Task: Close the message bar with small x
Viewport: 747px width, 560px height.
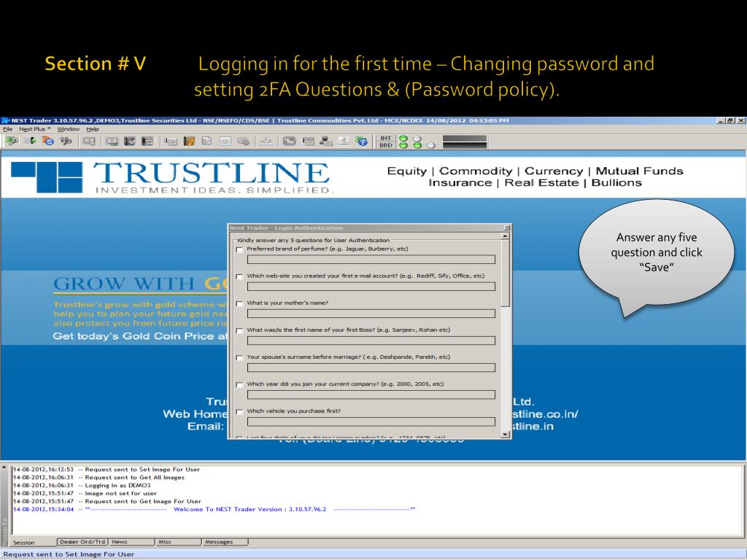Action: (x=4, y=467)
